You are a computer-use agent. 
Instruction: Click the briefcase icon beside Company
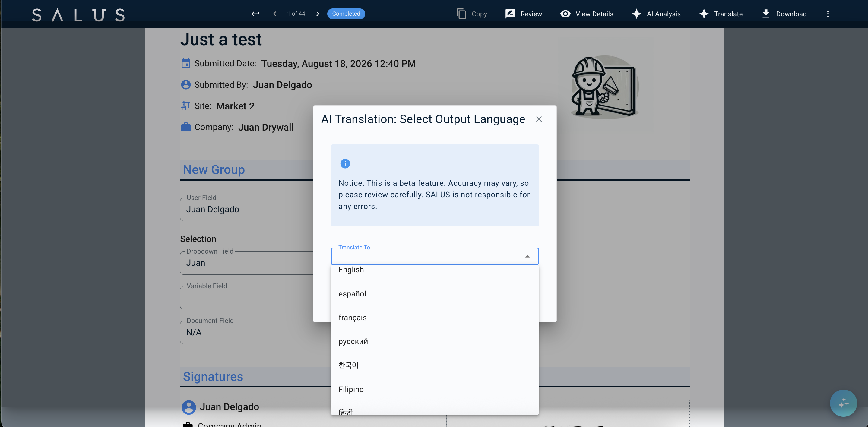186,127
